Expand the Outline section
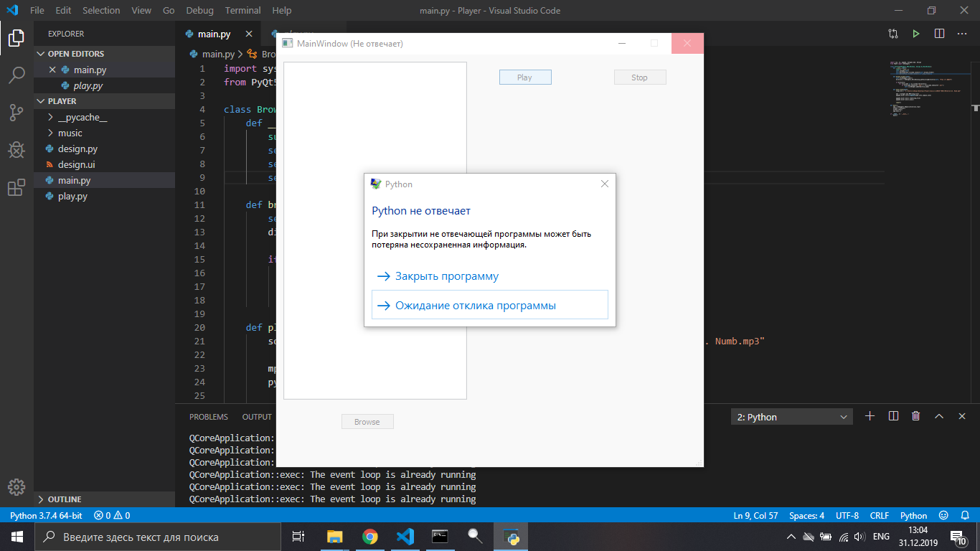The height and width of the screenshot is (551, 980). tap(105, 499)
